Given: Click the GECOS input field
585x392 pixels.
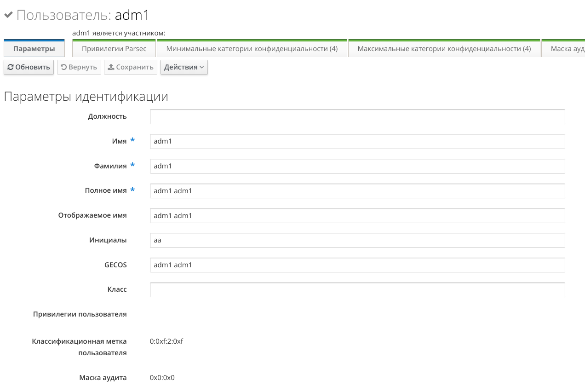Looking at the screenshot, I should click(357, 265).
